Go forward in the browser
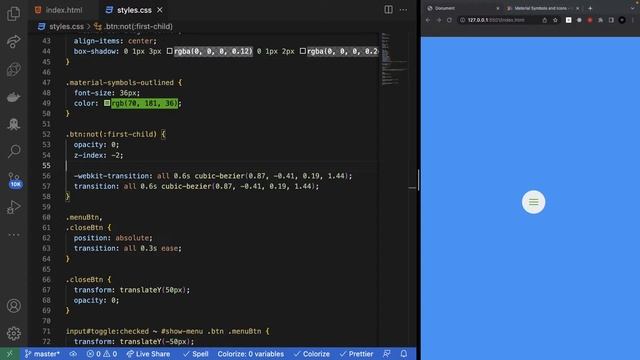 438,20
